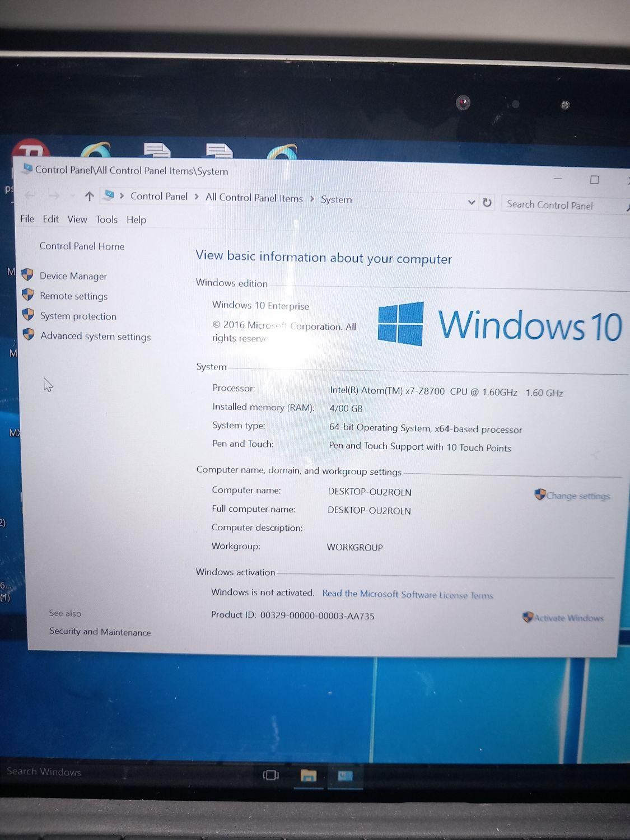Select the Intel Atom x7-Z8700 processor text
The width and height of the screenshot is (630, 840).
[x=446, y=391]
